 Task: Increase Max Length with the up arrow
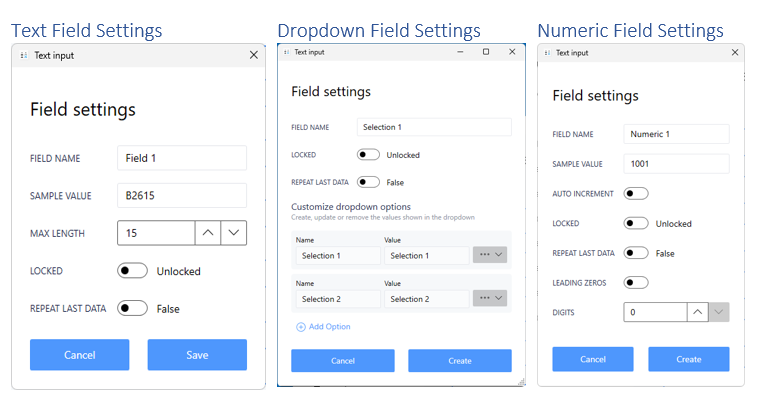(207, 233)
